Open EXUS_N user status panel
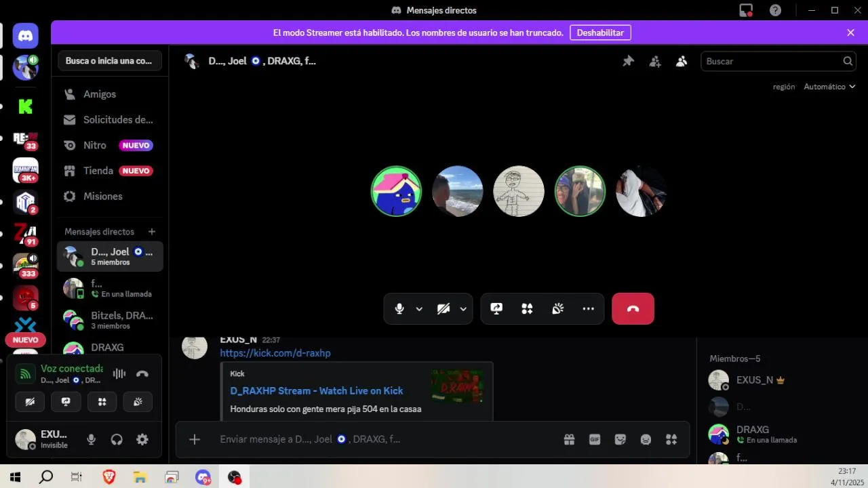Viewport: 868px width, 488px height. click(43, 440)
